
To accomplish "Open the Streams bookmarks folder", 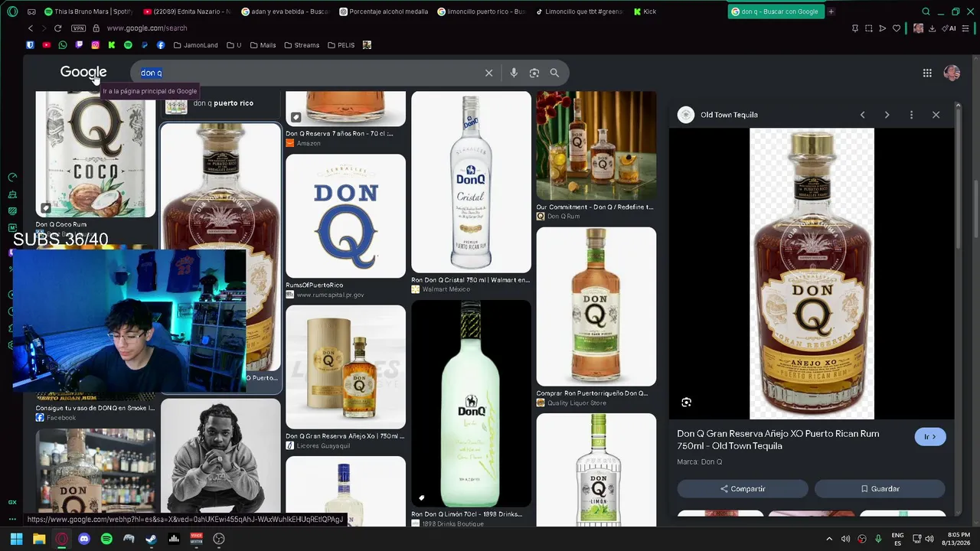I will [x=302, y=45].
